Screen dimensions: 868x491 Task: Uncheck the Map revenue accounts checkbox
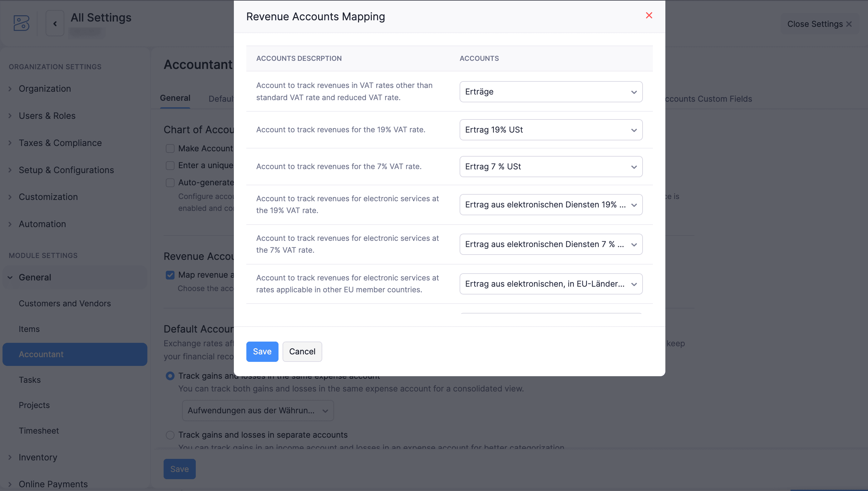pyautogui.click(x=170, y=275)
